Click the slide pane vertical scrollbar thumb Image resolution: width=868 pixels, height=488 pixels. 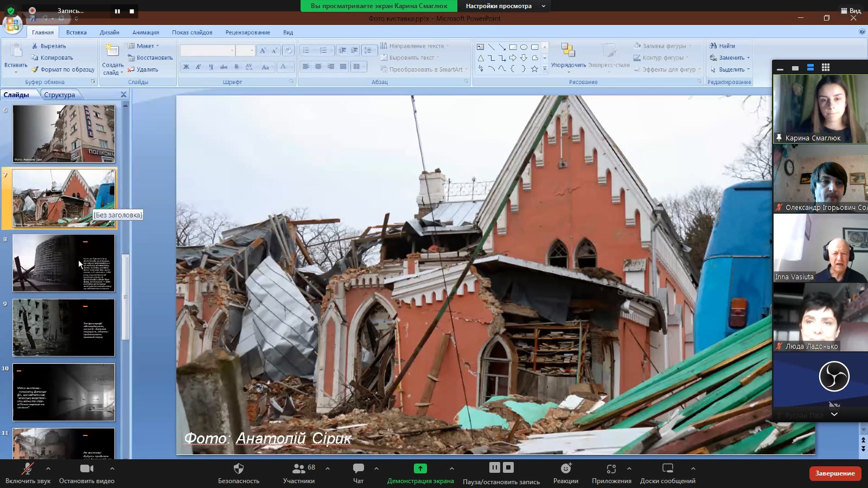(x=125, y=297)
